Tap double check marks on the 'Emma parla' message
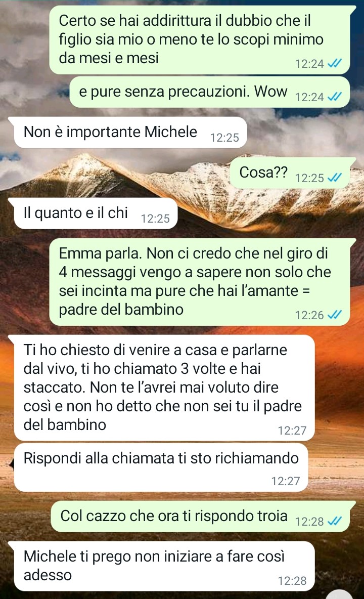 coord(335,315)
